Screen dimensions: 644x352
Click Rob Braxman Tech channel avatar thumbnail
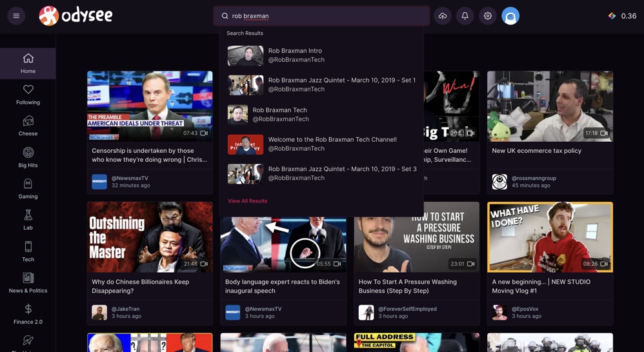[x=238, y=115]
